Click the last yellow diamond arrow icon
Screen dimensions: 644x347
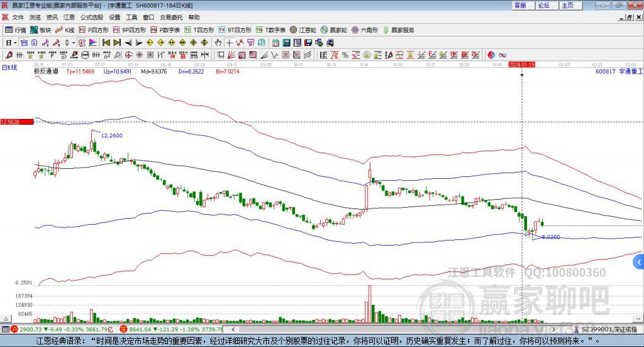(204, 43)
